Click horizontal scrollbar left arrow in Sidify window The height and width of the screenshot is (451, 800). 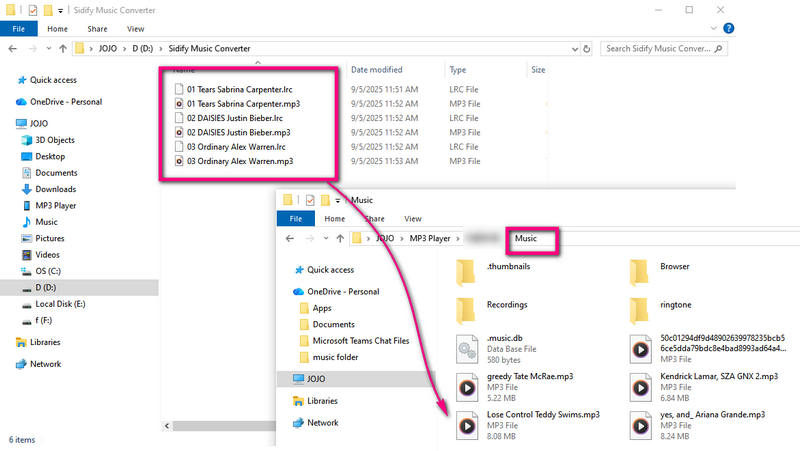point(167,425)
